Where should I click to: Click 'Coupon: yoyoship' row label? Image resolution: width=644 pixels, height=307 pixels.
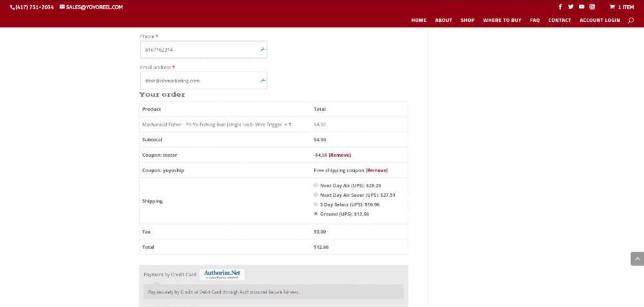tap(163, 170)
